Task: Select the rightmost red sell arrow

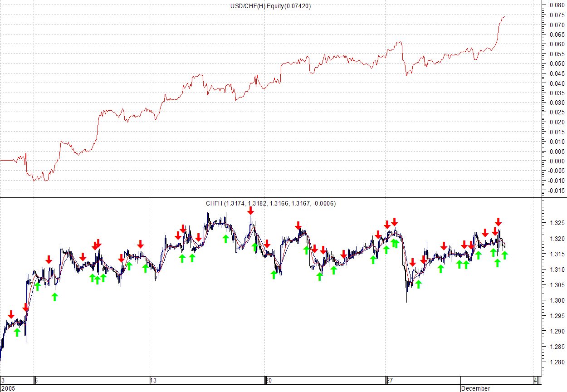Action: pos(498,222)
